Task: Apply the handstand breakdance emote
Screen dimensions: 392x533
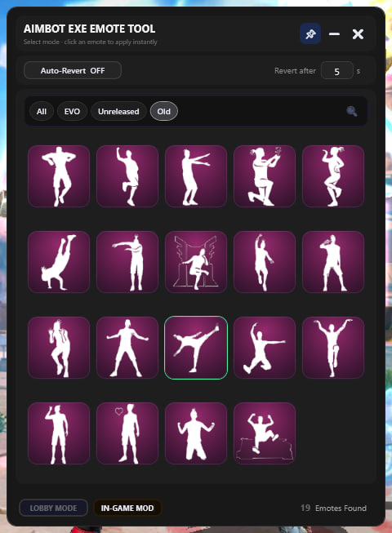Action: click(59, 262)
